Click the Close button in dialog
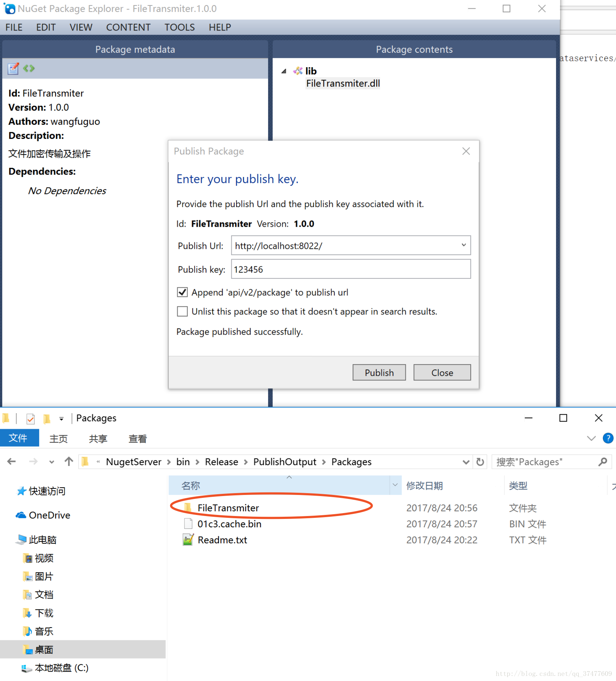The width and height of the screenshot is (616, 681). click(442, 372)
